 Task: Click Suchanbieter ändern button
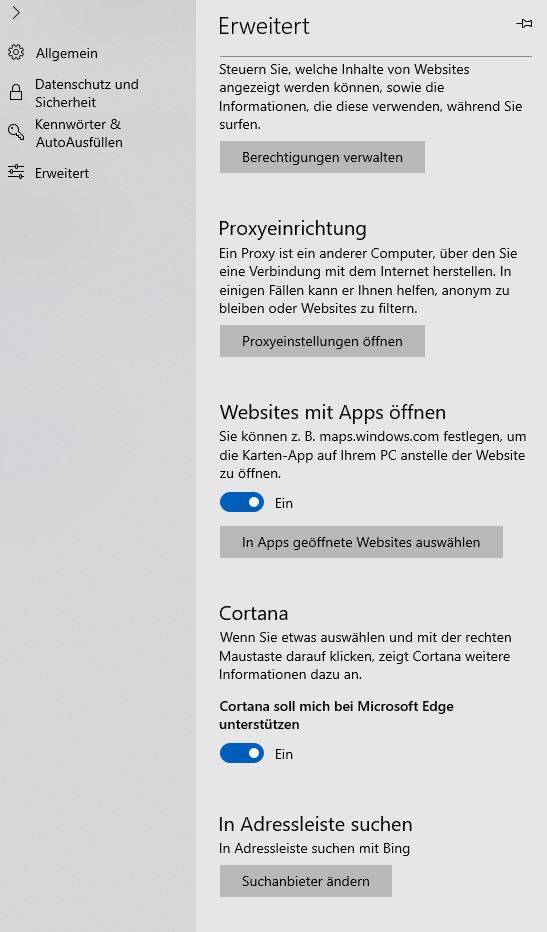click(x=306, y=881)
